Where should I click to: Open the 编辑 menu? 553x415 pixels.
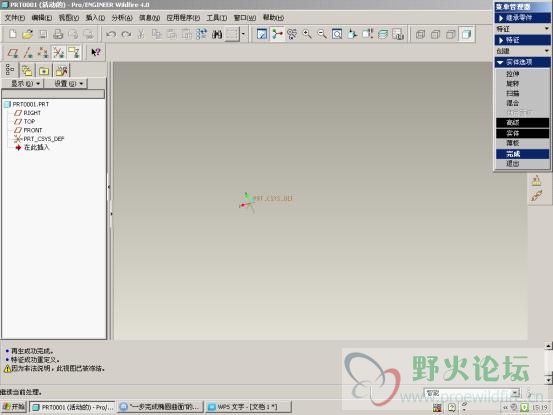[x=42, y=18]
